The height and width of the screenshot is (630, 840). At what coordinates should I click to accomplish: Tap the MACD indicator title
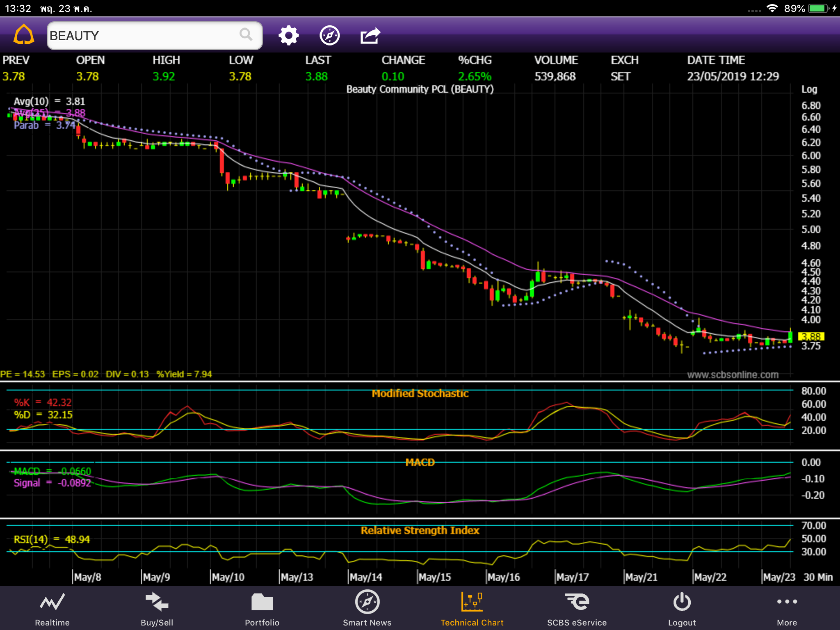coord(420,462)
